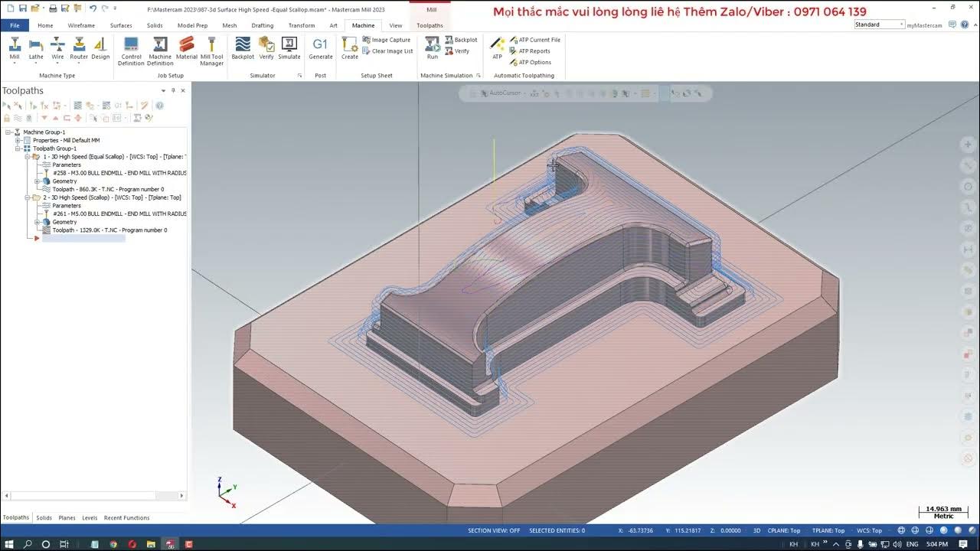Toggle SECTION VIEW: OFF status
Viewport: 980px width, 551px height.
pyautogui.click(x=494, y=530)
